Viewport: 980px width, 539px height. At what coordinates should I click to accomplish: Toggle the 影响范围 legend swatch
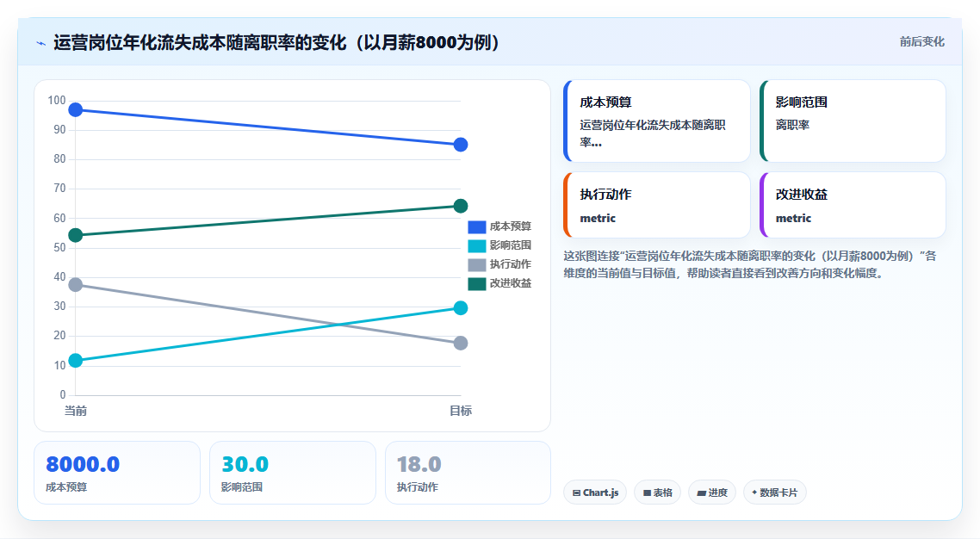[x=477, y=245]
